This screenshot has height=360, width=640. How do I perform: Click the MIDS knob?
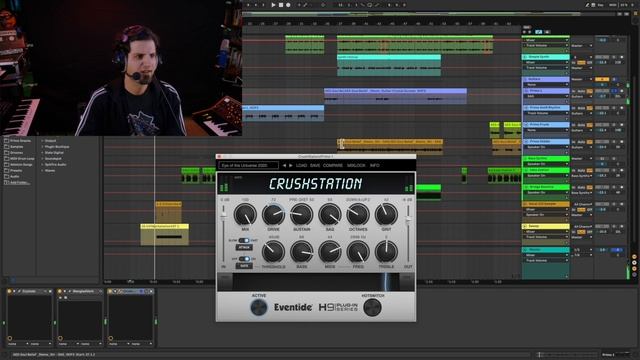(x=330, y=252)
